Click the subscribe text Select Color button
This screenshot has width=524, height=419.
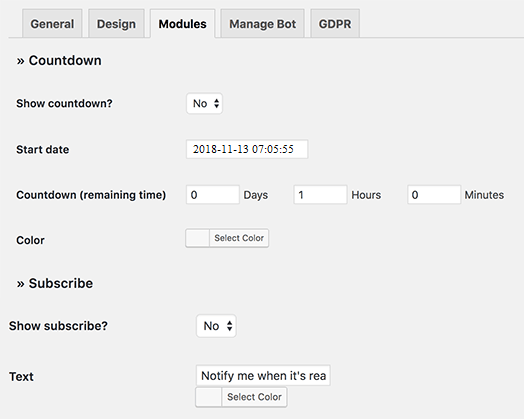pos(254,397)
